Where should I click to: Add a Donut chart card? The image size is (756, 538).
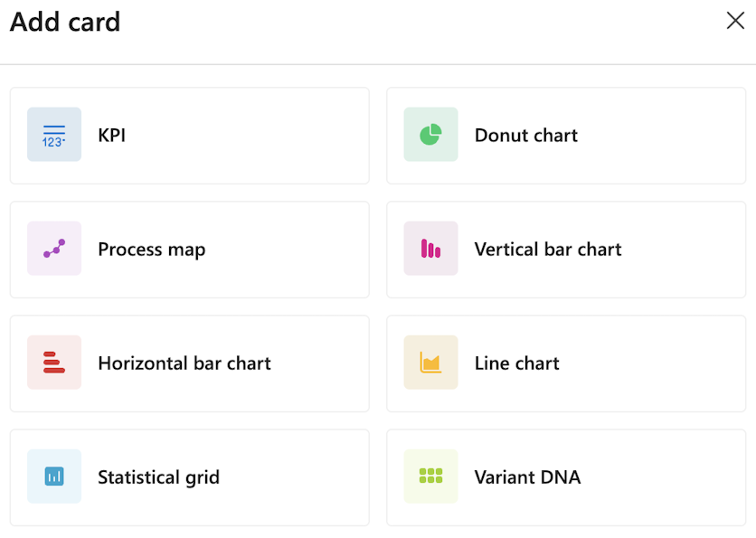click(565, 135)
